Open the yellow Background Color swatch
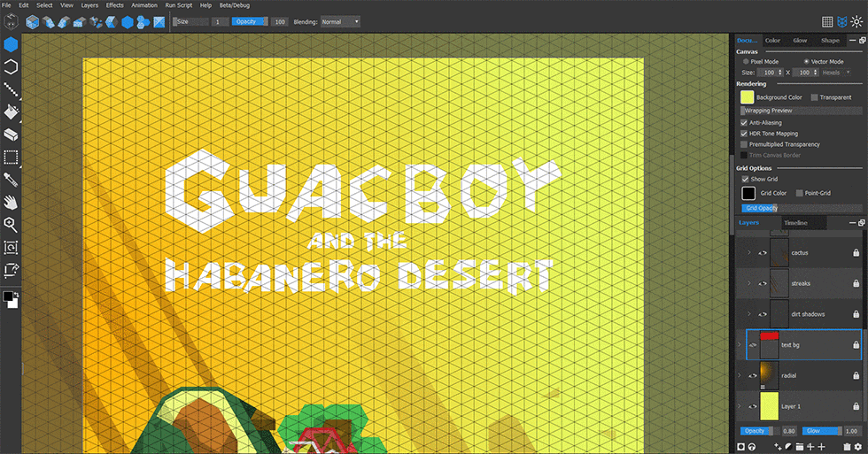The image size is (868, 454). (x=747, y=97)
